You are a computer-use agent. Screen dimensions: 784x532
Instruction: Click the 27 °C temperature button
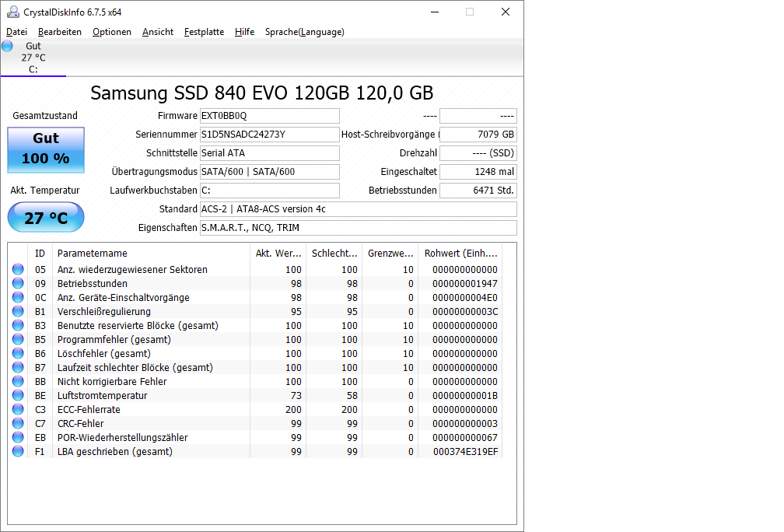(x=46, y=217)
